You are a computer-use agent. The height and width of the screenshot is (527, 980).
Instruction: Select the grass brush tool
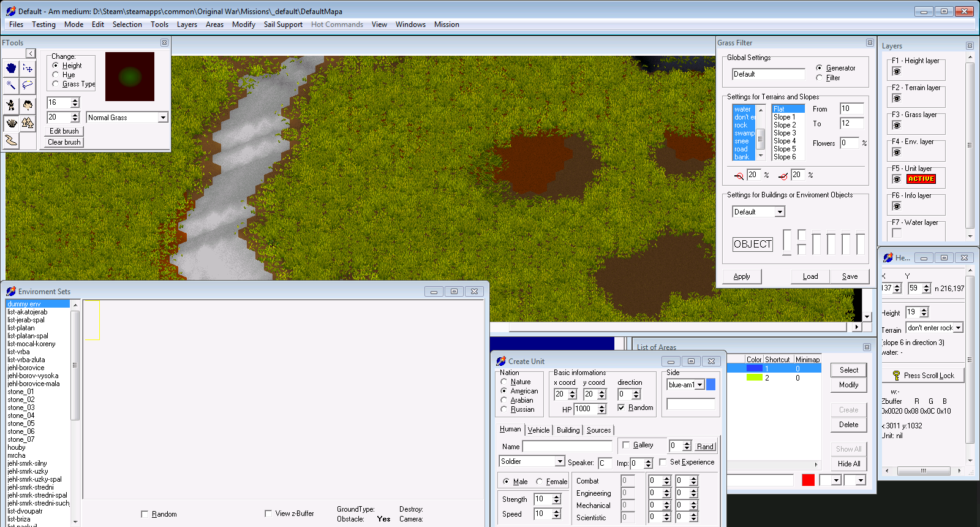[x=11, y=123]
